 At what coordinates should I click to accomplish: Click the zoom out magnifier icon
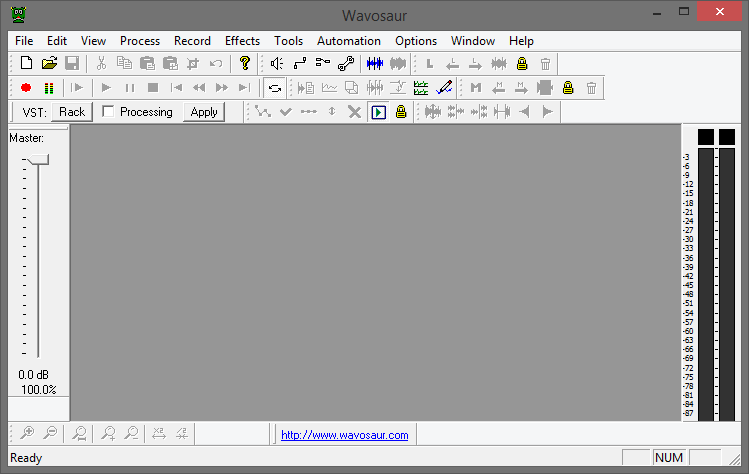coord(50,433)
